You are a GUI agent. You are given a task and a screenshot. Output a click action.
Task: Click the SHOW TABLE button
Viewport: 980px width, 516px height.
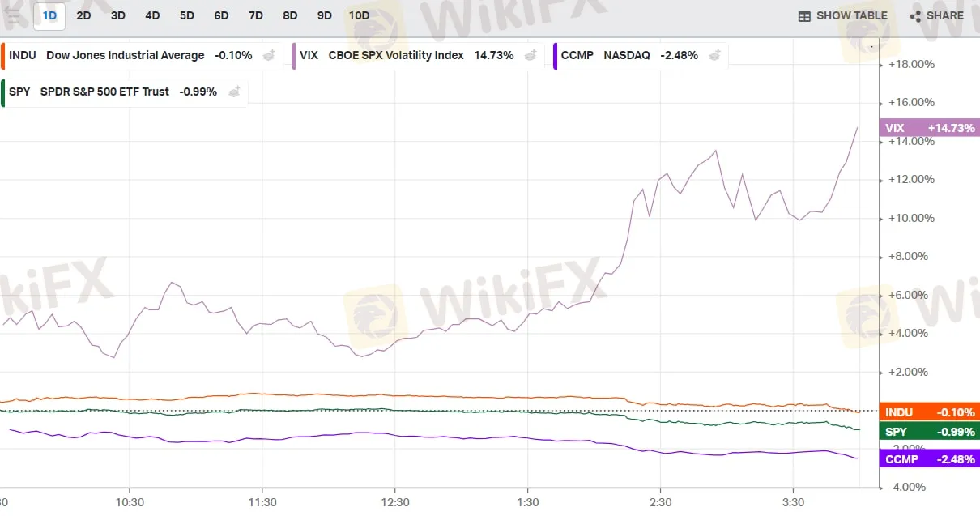[842, 15]
